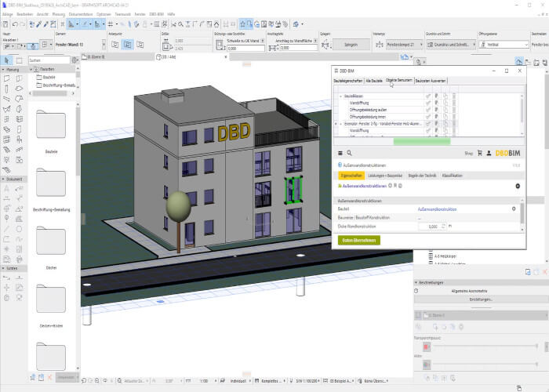549x392 pixels.
Task: Open the DBD-BIM menu in menu bar
Action: [x=157, y=14]
